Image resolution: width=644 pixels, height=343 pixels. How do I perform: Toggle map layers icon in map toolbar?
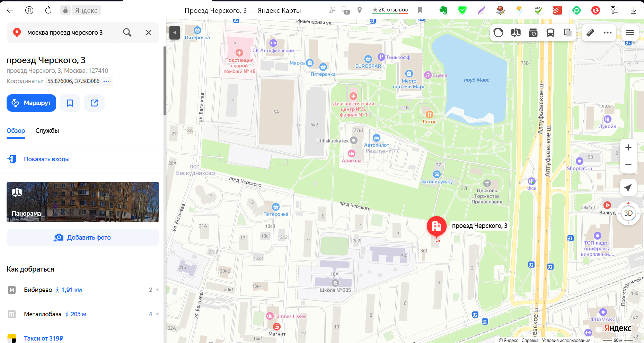567,33
